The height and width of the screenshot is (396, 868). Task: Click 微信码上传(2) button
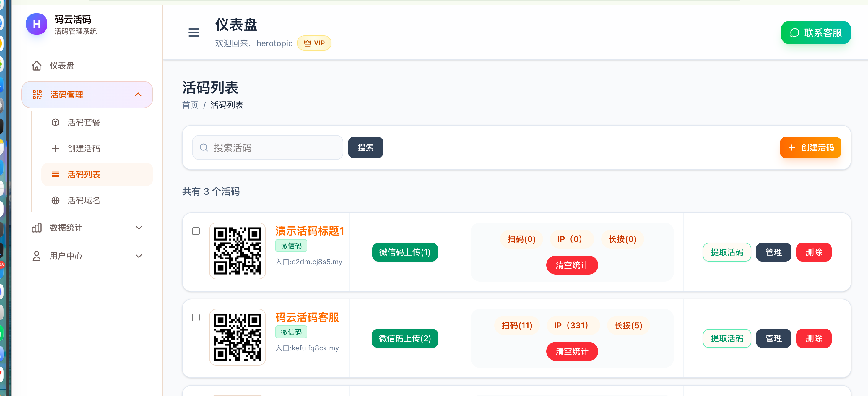pyautogui.click(x=405, y=338)
